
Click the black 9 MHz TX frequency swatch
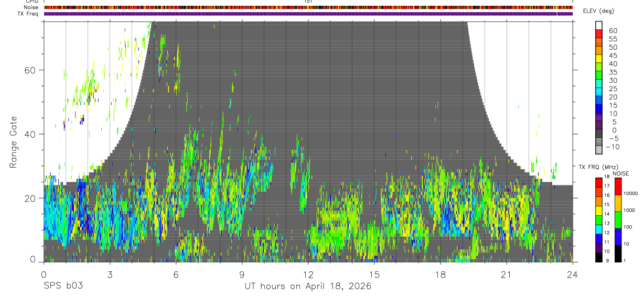coord(599,257)
